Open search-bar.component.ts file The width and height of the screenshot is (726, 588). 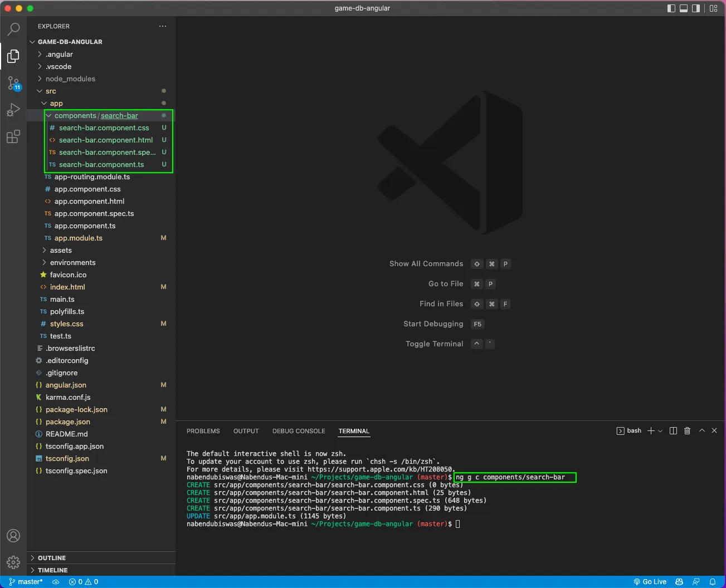pyautogui.click(x=101, y=164)
